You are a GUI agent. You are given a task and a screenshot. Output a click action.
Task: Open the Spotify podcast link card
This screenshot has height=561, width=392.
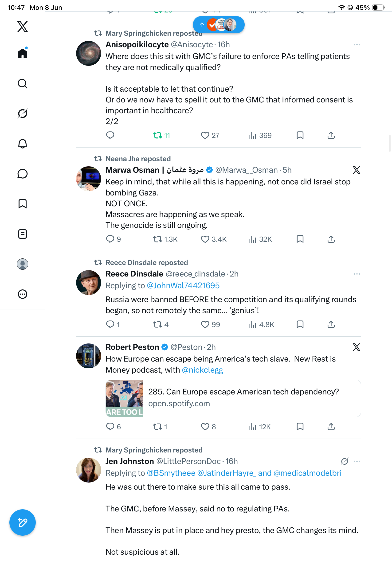pos(233,398)
